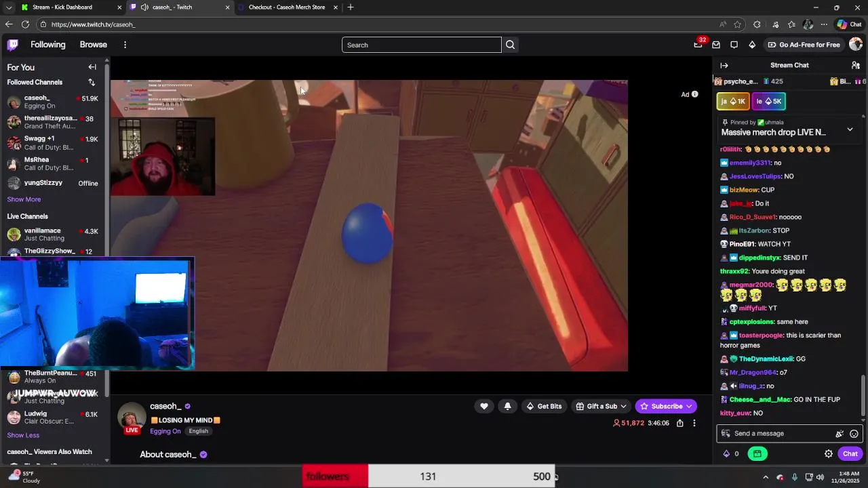Open the emote picker smiley
Image resolution: width=868 pixels, height=488 pixels.
(854, 434)
